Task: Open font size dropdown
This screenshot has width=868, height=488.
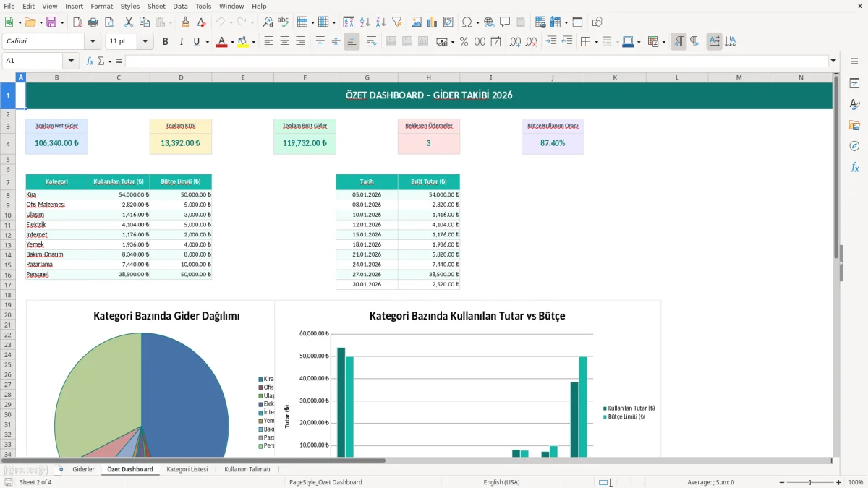Action: point(145,42)
